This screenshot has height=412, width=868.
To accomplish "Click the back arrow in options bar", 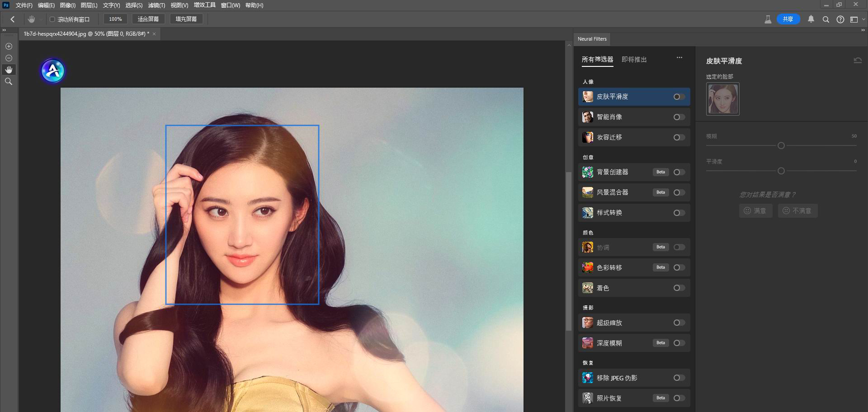I will click(13, 19).
